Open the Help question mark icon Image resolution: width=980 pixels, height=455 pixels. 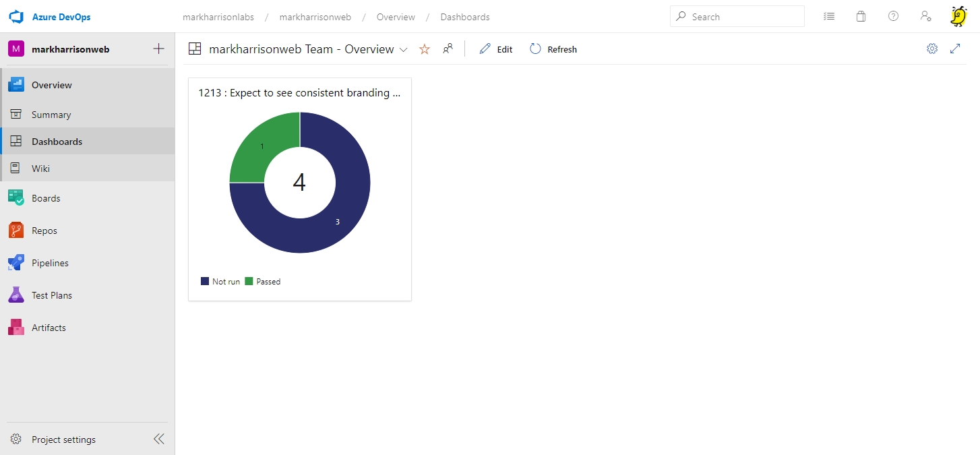[x=893, y=17]
